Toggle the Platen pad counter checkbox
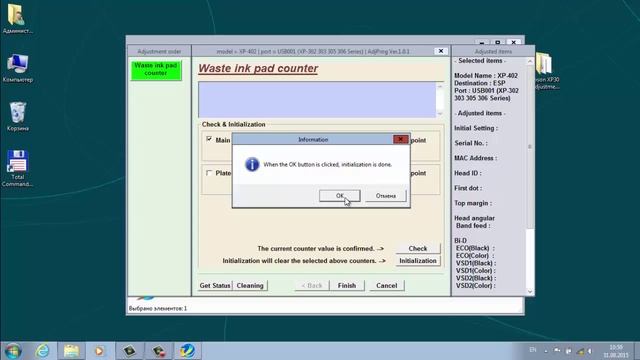640x360 pixels. tap(209, 173)
